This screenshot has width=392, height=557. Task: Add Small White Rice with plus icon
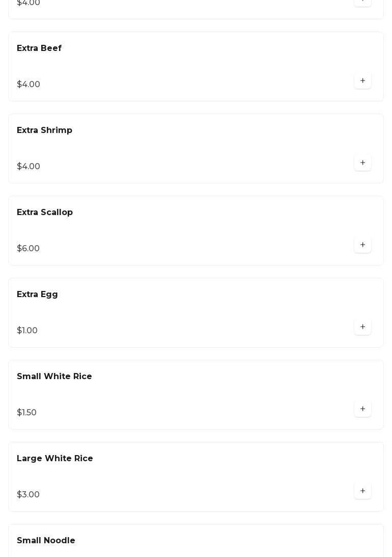point(362,409)
